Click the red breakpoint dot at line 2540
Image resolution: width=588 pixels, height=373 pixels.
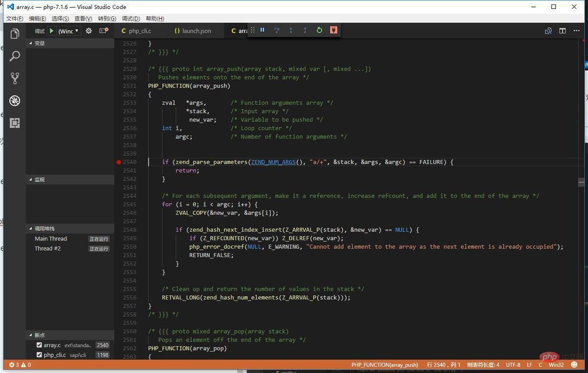119,162
